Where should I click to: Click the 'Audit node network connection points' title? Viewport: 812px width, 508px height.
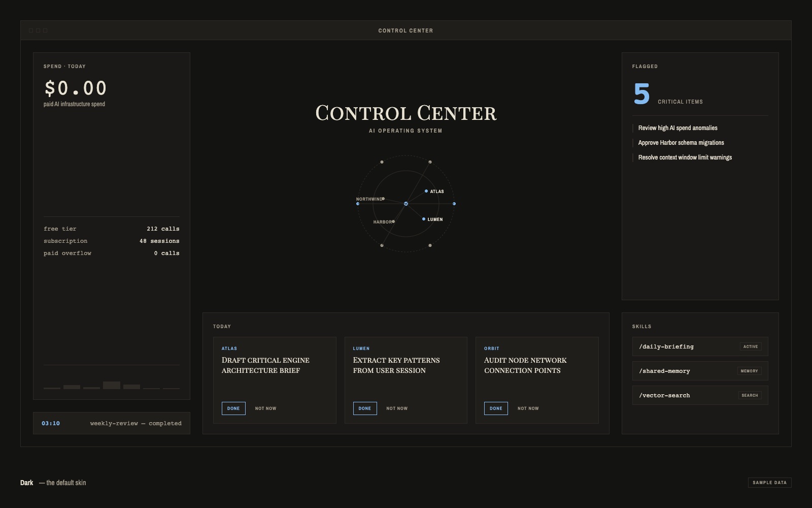tap(525, 365)
